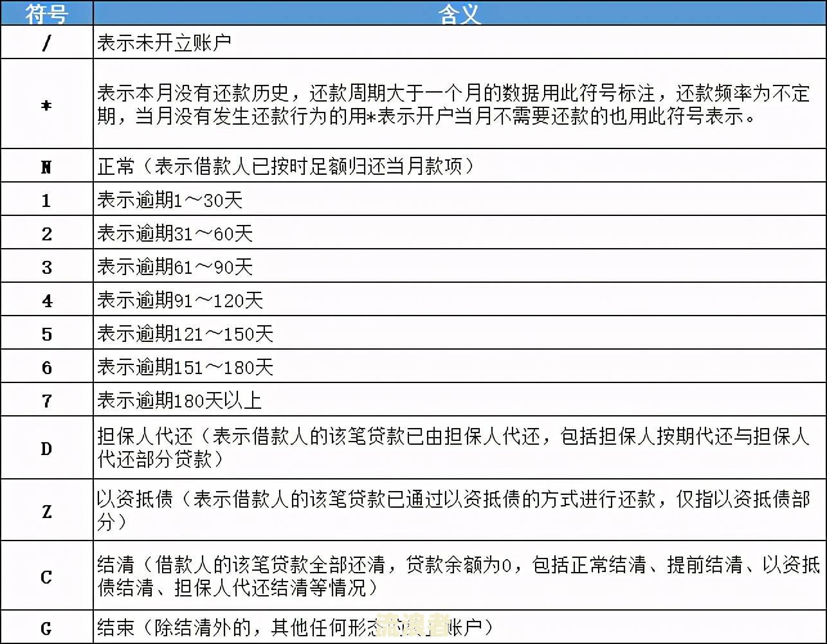Screen dimensions: 827x644
Task: Click the cell 表示逾期151～180天
Action: 460,366
